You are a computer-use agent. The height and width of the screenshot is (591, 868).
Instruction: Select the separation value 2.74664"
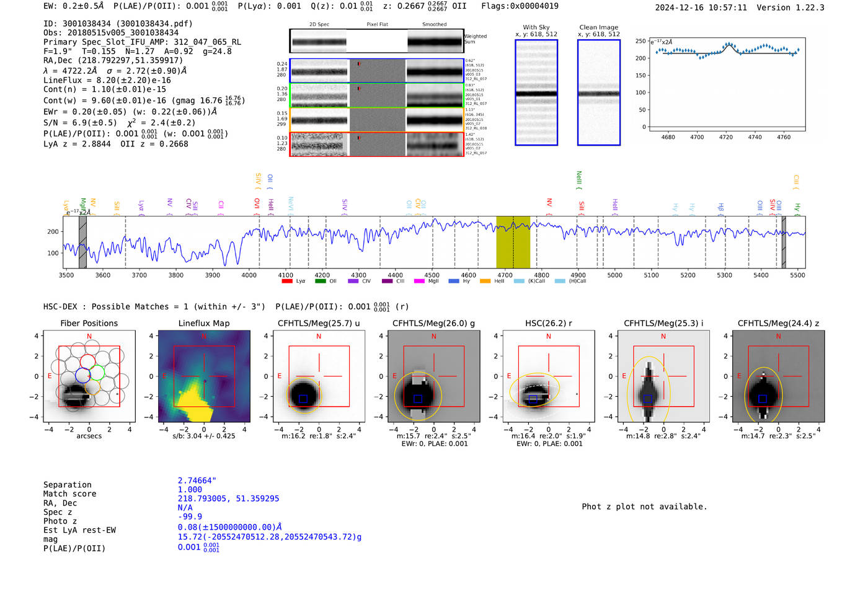[197, 481]
